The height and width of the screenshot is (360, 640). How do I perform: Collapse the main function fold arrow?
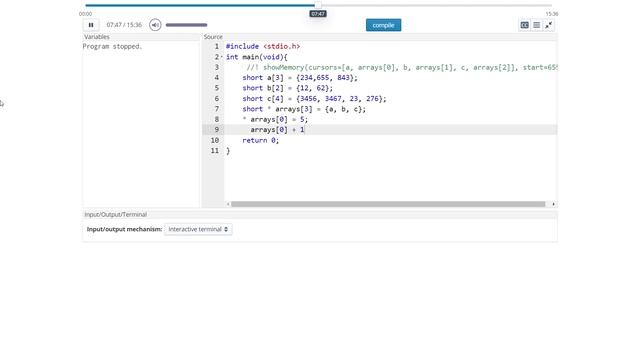222,57
